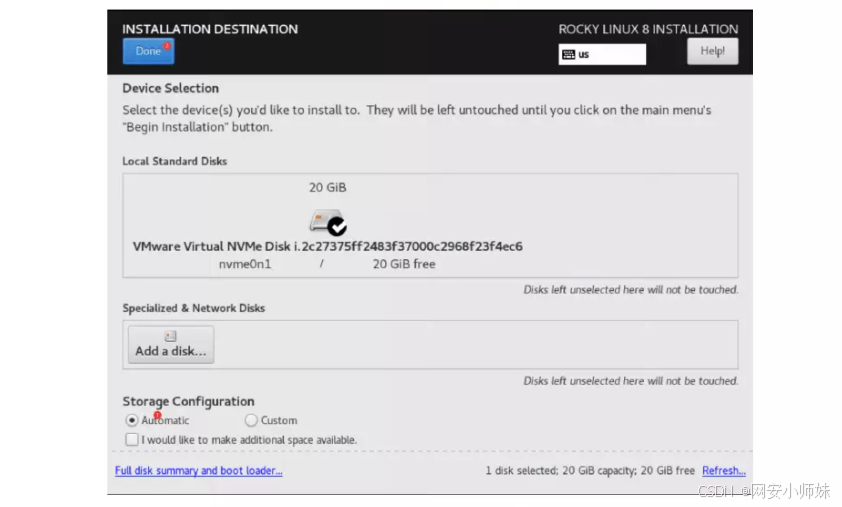Click the Storage Configuration heading

[188, 401]
